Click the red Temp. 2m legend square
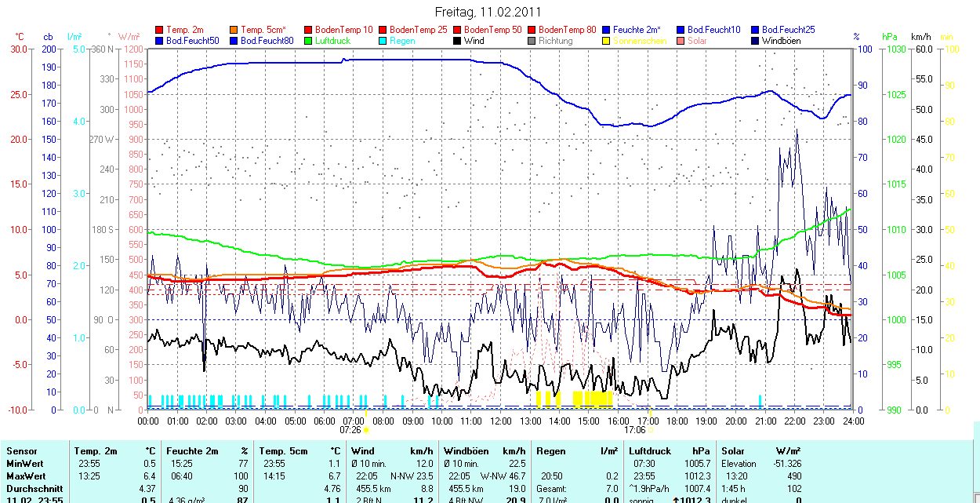980x503 pixels. [160, 30]
